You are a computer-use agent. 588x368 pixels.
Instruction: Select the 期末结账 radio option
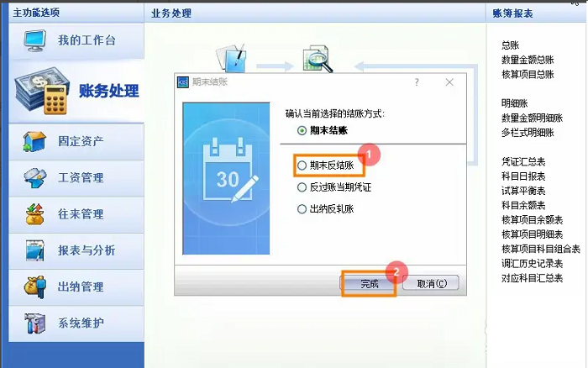pyautogui.click(x=302, y=131)
